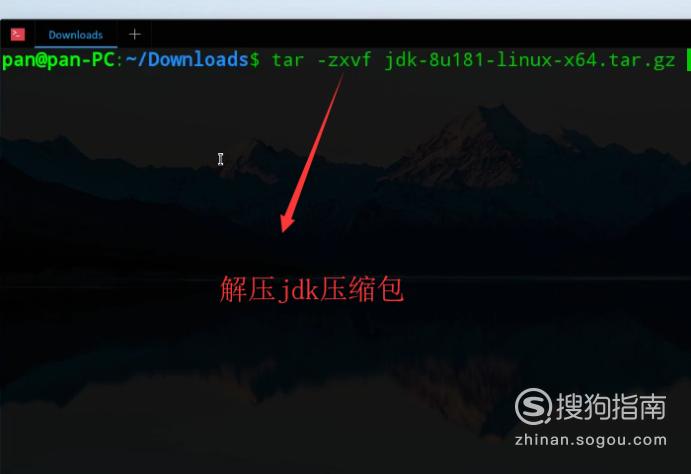Click the I-beam text cursor marker
The image size is (691, 474).
coord(220,159)
